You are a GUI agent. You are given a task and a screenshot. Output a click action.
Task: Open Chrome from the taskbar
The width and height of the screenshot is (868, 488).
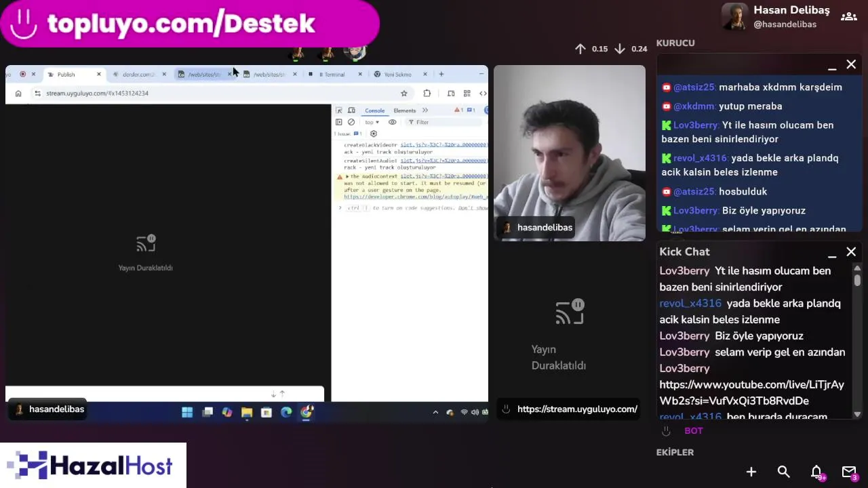click(x=307, y=412)
